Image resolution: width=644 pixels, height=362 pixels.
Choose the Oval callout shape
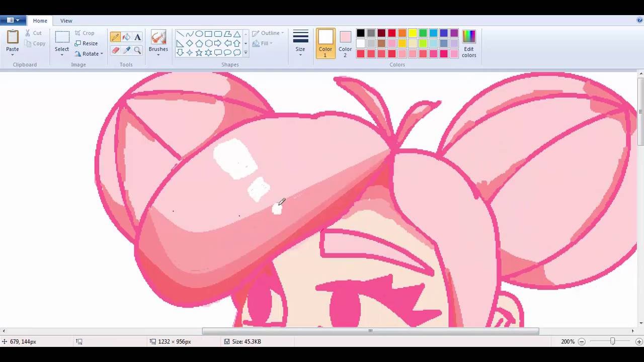227,52
